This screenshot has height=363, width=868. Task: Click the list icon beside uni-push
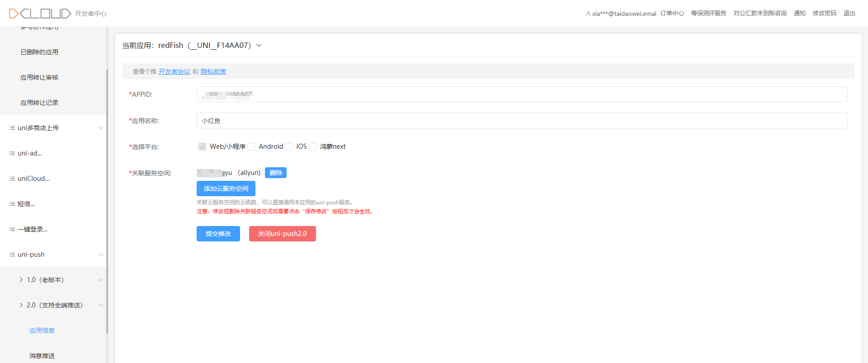pos(12,255)
